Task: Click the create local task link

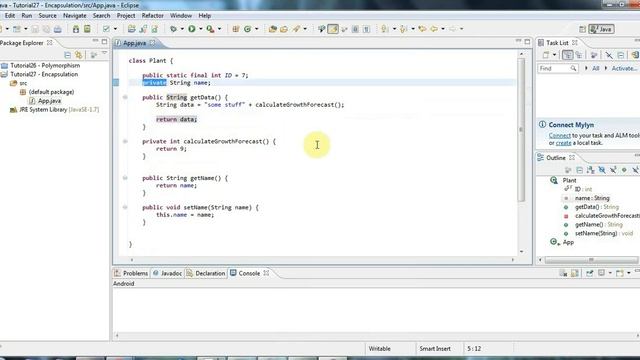Action: (x=563, y=143)
